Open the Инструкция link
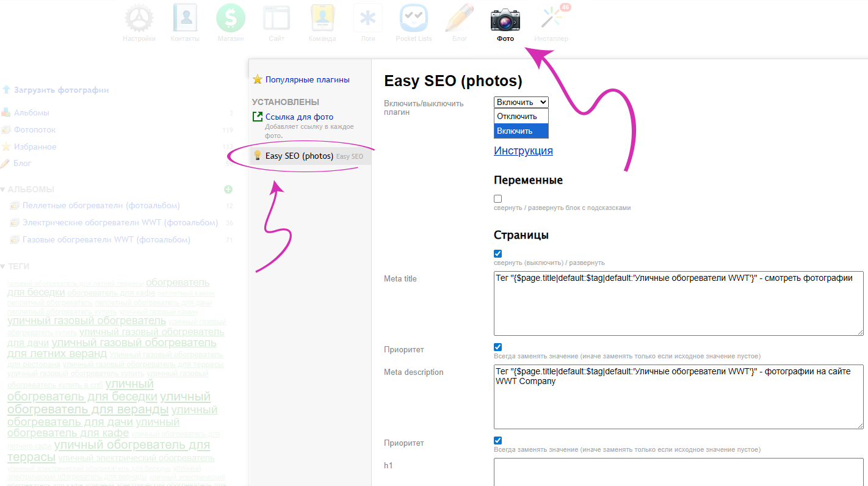 coord(523,151)
